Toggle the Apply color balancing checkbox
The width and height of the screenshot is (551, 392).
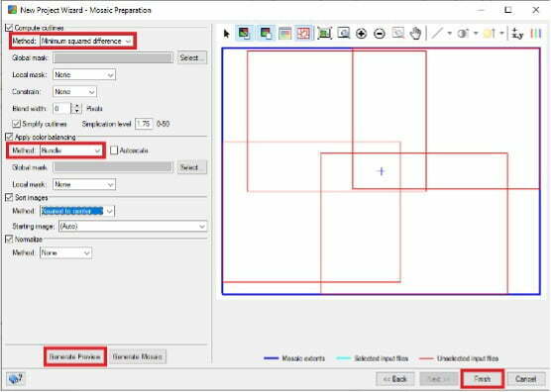(x=9, y=137)
